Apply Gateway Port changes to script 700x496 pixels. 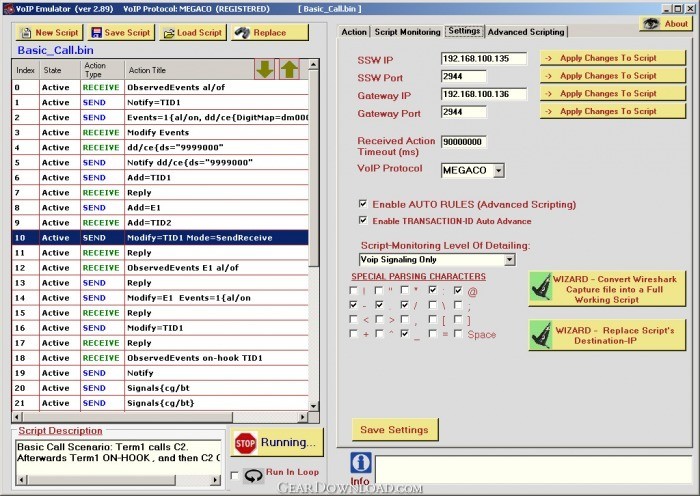(x=612, y=111)
